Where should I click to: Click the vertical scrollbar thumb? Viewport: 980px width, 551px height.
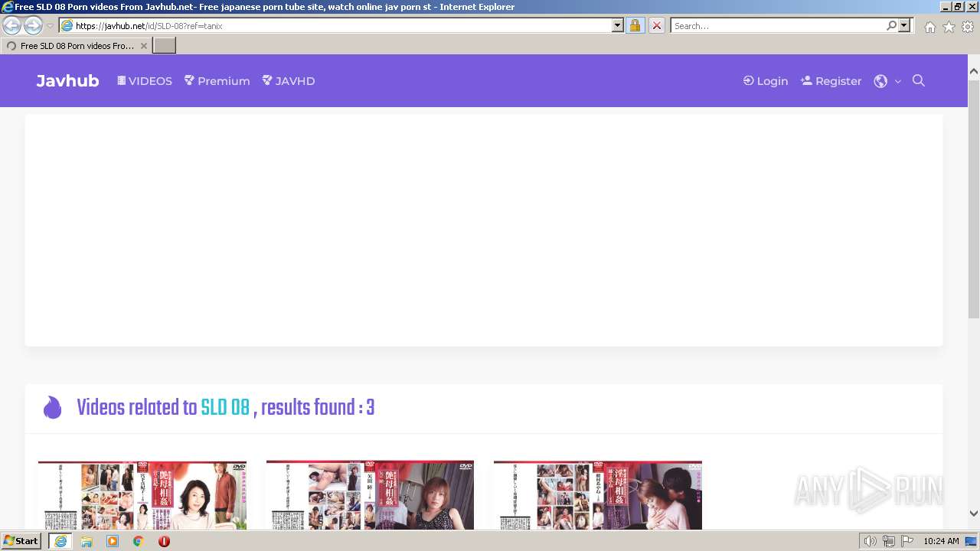tap(974, 199)
